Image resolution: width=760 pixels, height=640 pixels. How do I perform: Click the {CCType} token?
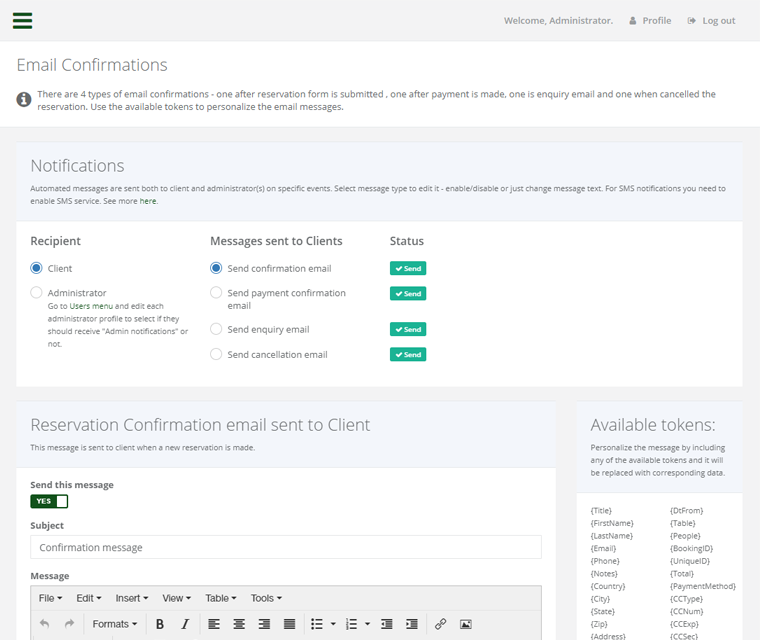pyautogui.click(x=686, y=599)
